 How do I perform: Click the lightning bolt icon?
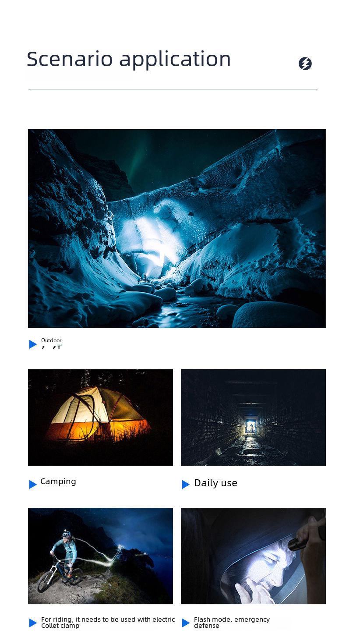pos(305,64)
